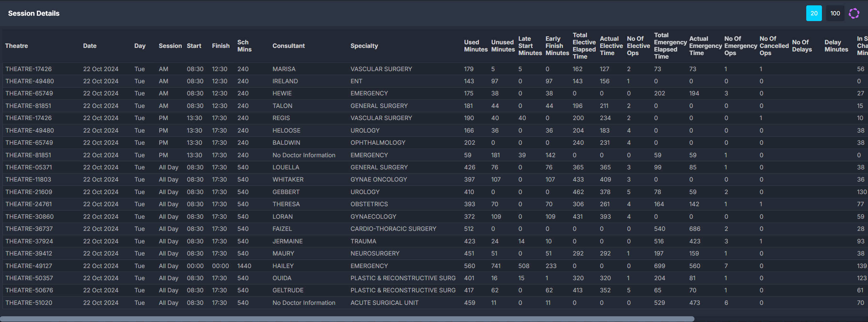Select consultant HAILEY in the table
The image size is (868, 322).
coord(283,266)
